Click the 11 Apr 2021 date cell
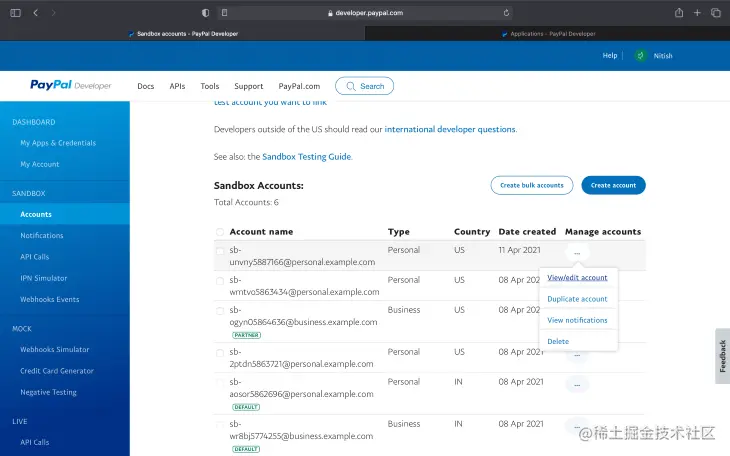Viewport: 730px width, 456px height. [519, 250]
